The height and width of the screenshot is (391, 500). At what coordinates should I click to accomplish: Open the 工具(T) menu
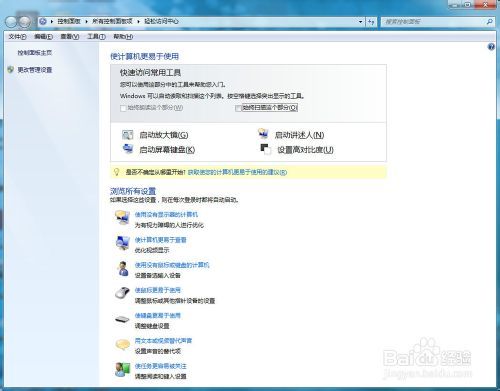[96, 37]
